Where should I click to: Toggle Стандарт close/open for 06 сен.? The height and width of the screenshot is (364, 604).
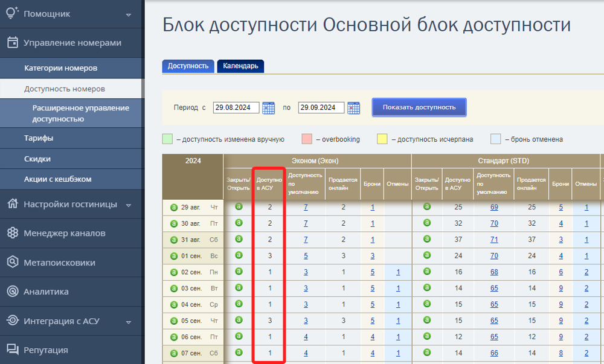pyautogui.click(x=427, y=336)
